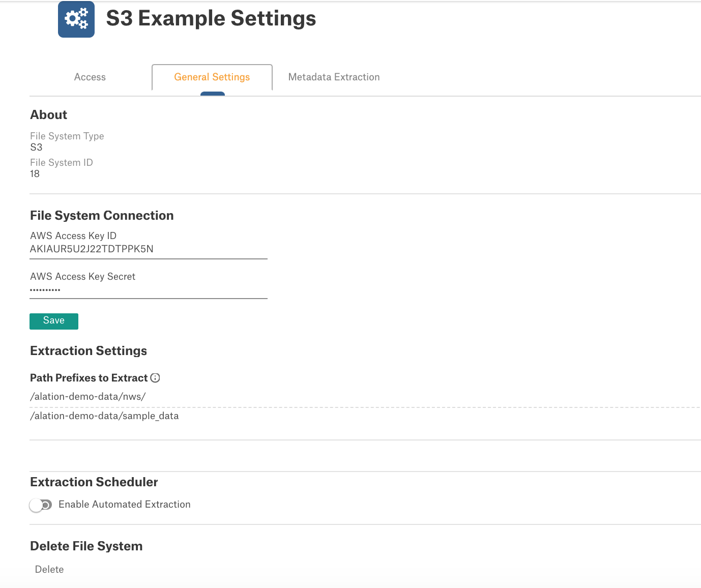
Task: Delete the file system
Action: tap(49, 570)
